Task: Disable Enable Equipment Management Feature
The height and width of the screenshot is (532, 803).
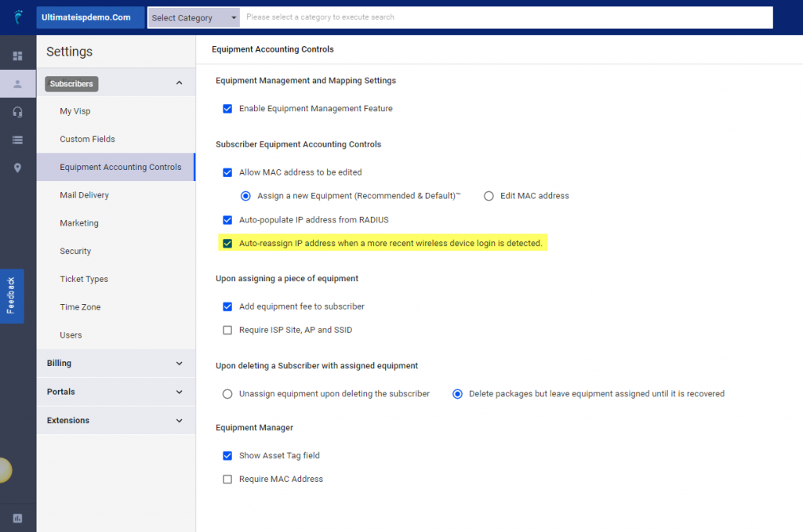Action: coord(227,109)
